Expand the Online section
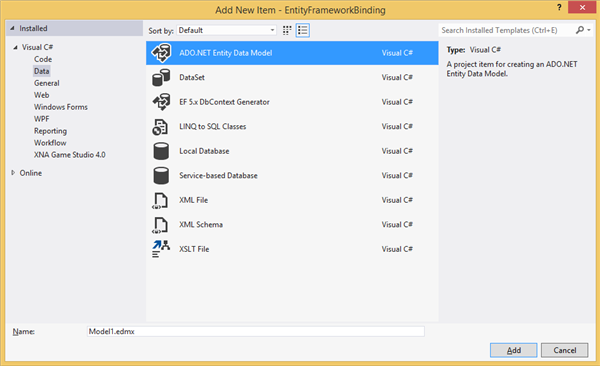This screenshot has width=600, height=366. (x=13, y=173)
